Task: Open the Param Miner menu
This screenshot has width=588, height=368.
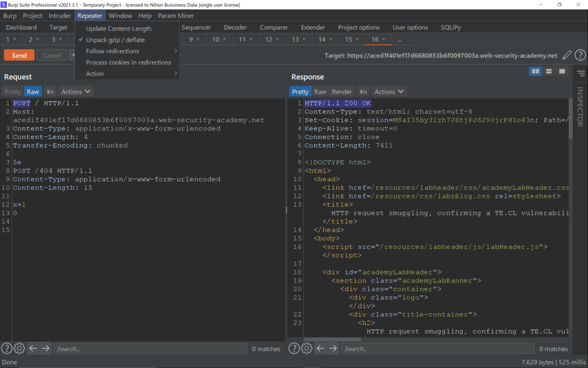Action: point(176,16)
